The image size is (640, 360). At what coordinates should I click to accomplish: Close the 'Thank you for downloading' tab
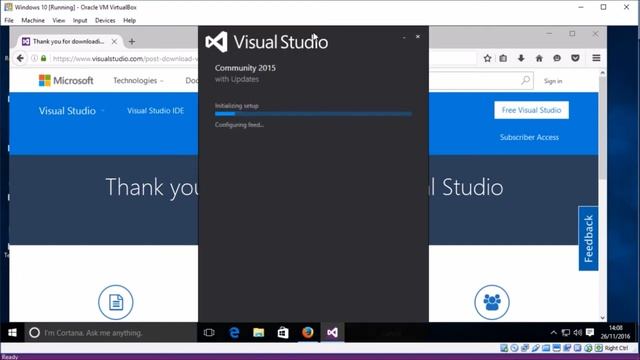click(x=114, y=41)
